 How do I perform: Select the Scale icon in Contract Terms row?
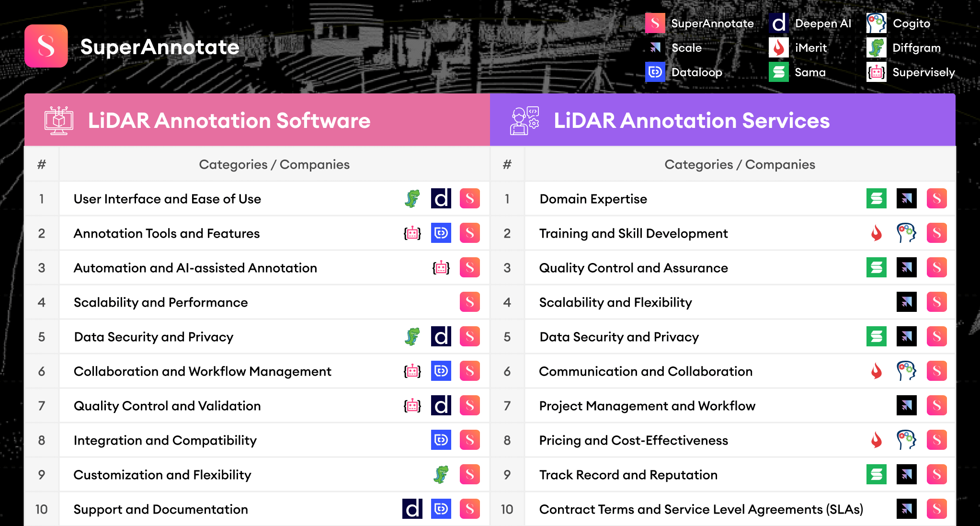(x=907, y=509)
